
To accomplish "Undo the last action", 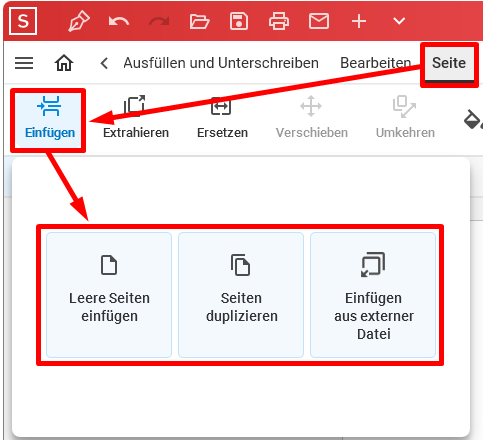I will pos(119,22).
